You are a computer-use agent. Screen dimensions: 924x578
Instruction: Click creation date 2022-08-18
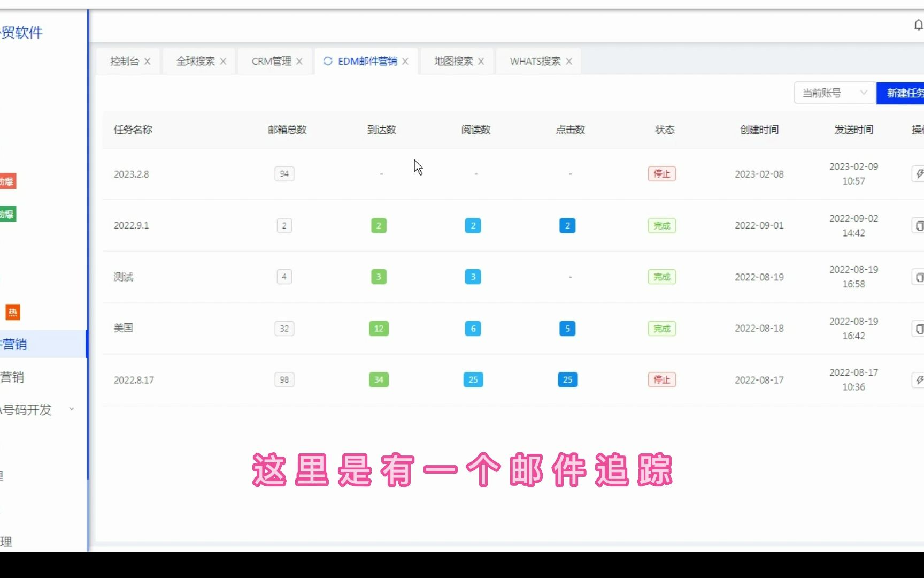[x=759, y=329]
